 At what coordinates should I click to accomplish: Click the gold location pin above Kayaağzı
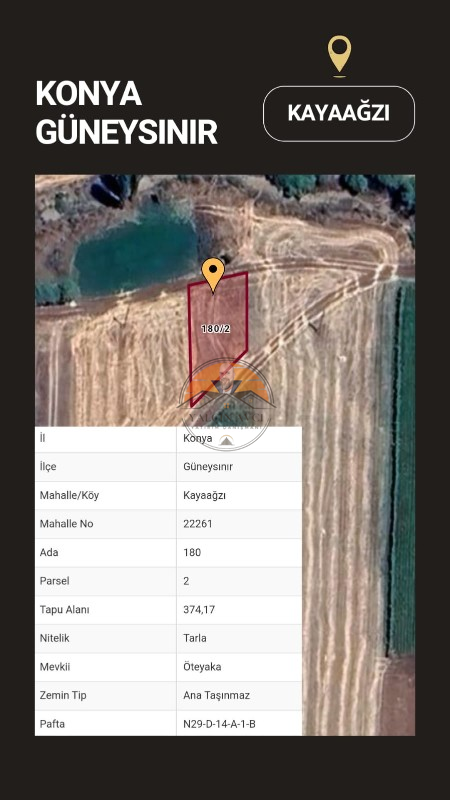pos(339,56)
